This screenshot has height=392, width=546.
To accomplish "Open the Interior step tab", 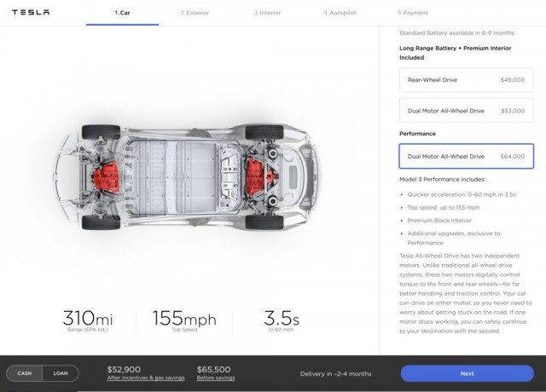I will tap(269, 13).
